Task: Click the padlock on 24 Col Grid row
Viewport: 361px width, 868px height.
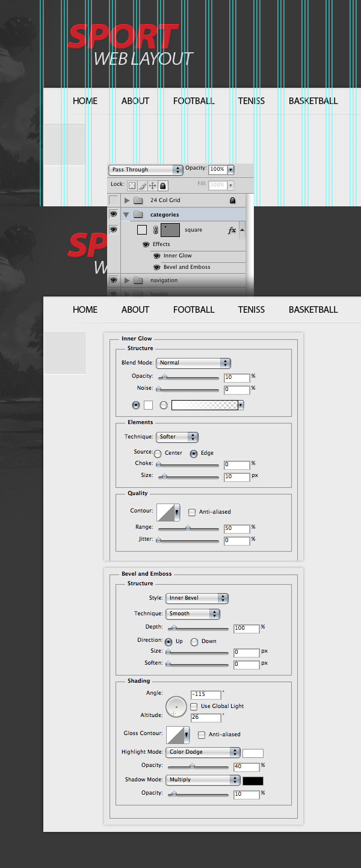Action: pos(233,200)
